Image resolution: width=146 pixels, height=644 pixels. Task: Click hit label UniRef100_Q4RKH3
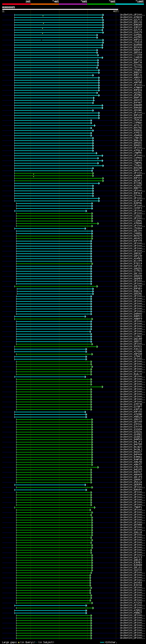pos(131,314)
